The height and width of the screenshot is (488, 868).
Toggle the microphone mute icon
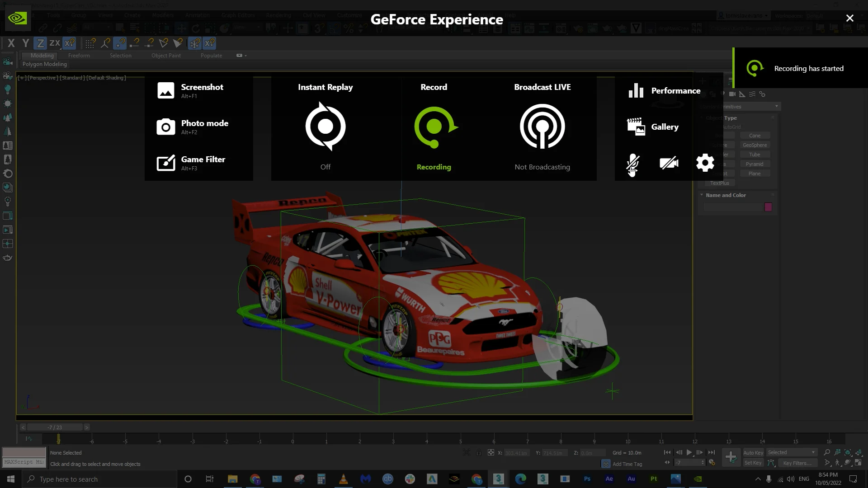pyautogui.click(x=633, y=163)
